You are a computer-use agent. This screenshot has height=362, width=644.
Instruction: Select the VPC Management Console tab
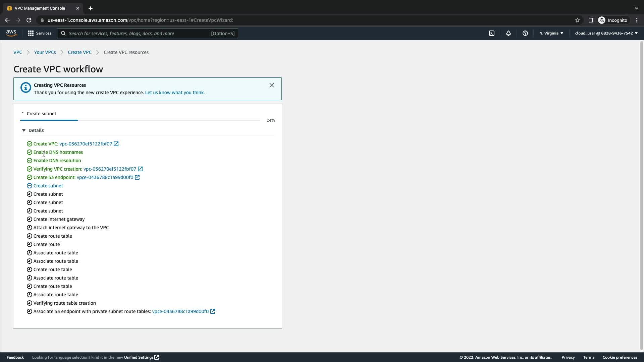(x=40, y=8)
